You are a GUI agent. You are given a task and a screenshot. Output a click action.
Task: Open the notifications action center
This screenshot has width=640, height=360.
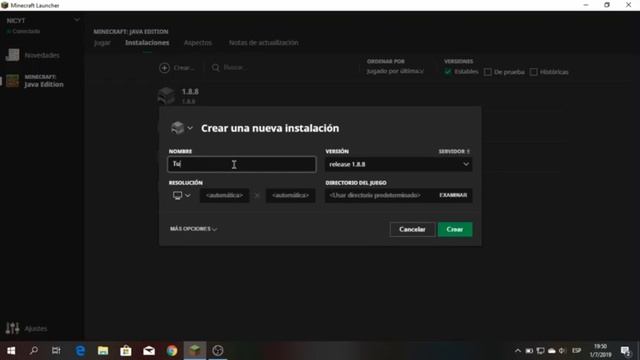625,351
